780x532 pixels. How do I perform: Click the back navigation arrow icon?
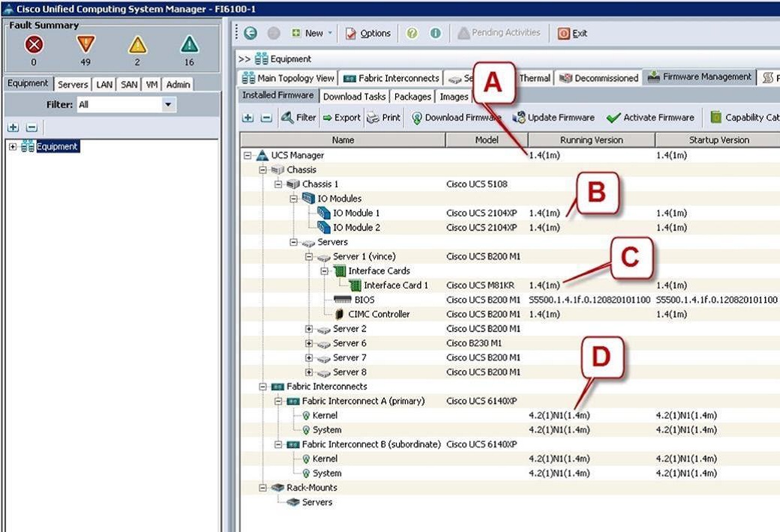(250, 33)
